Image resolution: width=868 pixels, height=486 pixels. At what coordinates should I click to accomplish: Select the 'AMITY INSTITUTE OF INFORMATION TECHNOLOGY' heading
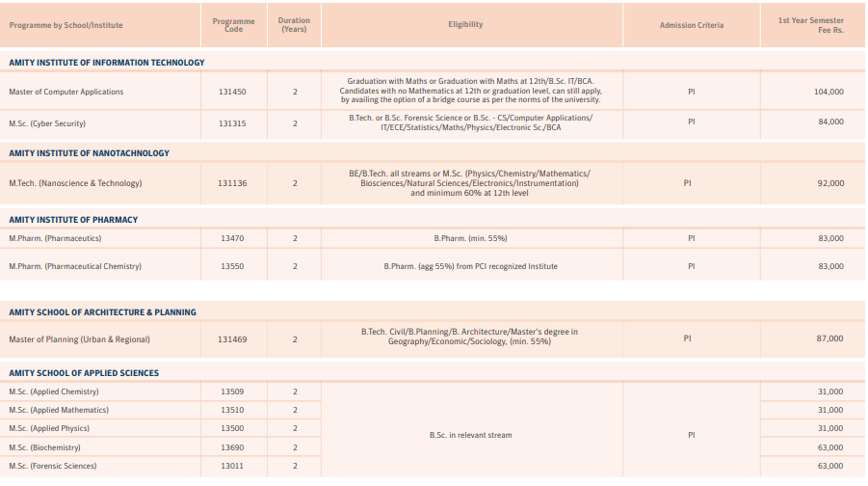(107, 63)
